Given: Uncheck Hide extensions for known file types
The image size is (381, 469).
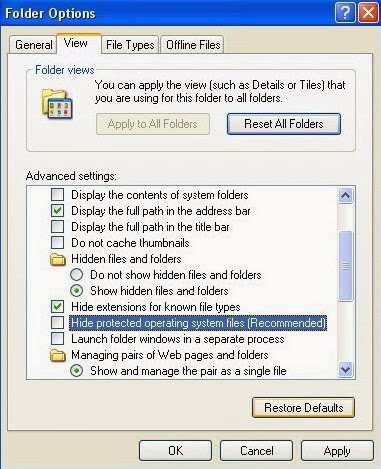Looking at the screenshot, I should click(57, 307).
